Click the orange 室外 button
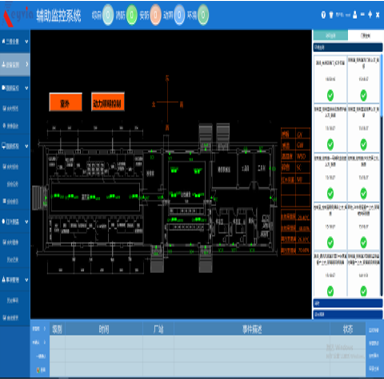 coord(65,102)
